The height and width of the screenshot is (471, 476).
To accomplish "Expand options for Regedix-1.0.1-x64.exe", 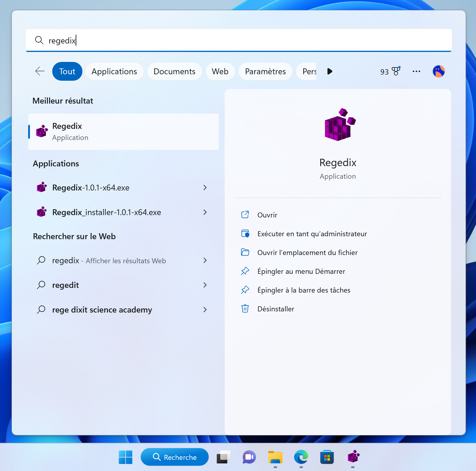I will tap(205, 188).
